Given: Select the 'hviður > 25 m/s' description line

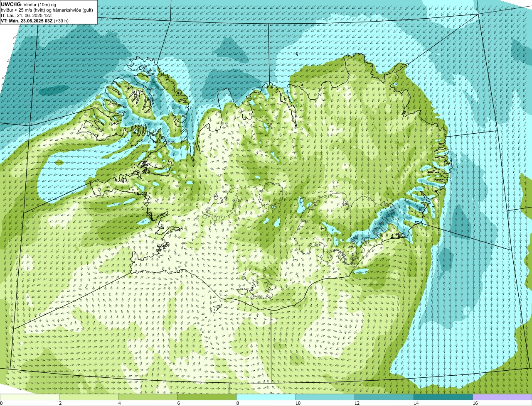Looking at the screenshot, I should pos(47,10).
